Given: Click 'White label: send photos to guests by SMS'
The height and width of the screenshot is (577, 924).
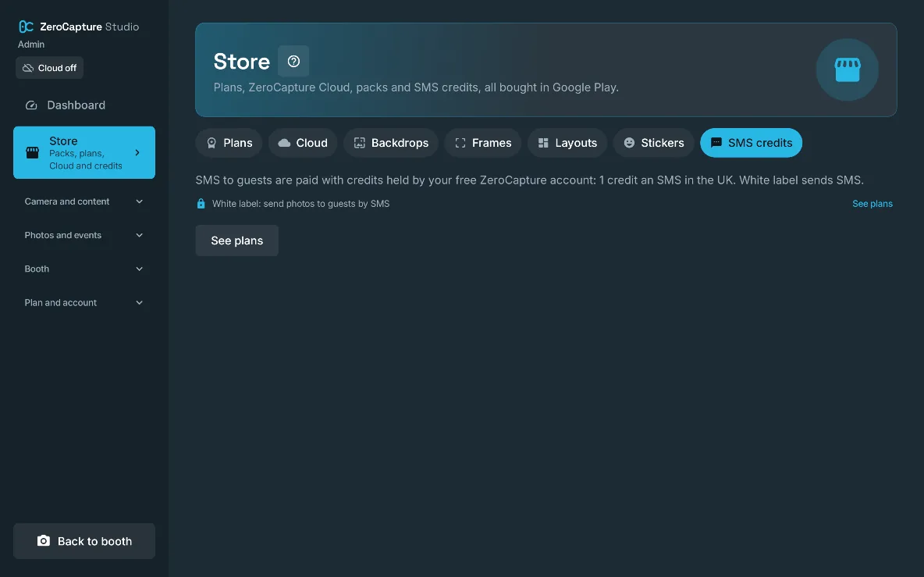Looking at the screenshot, I should click(300, 203).
